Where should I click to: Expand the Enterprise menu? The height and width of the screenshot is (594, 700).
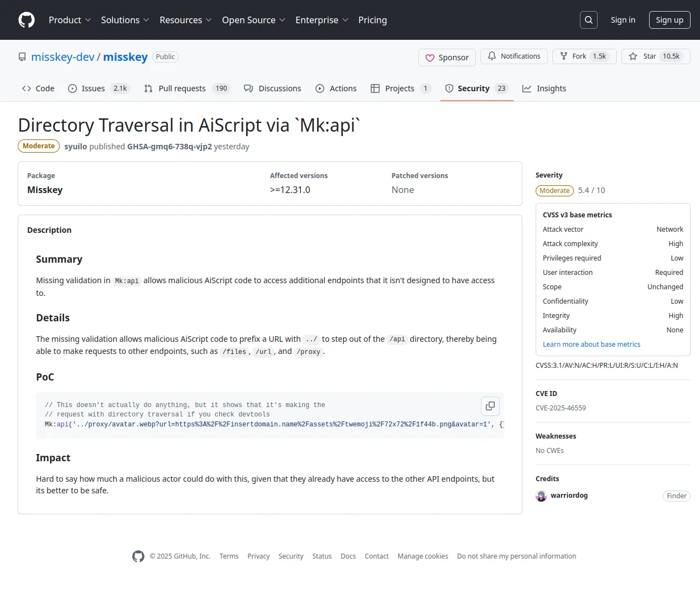click(322, 20)
